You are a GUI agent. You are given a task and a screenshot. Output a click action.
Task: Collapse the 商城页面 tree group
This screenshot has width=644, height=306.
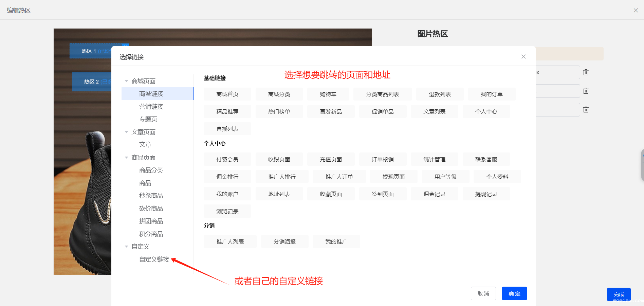point(127,81)
